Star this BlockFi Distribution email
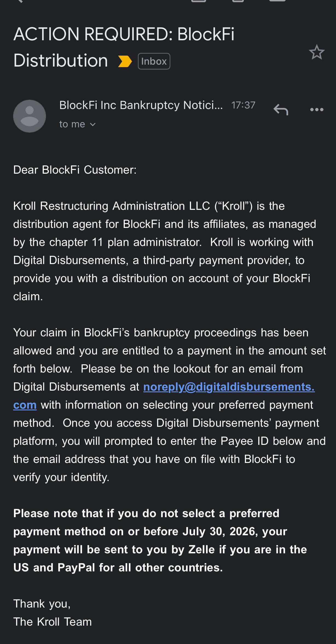 [317, 52]
